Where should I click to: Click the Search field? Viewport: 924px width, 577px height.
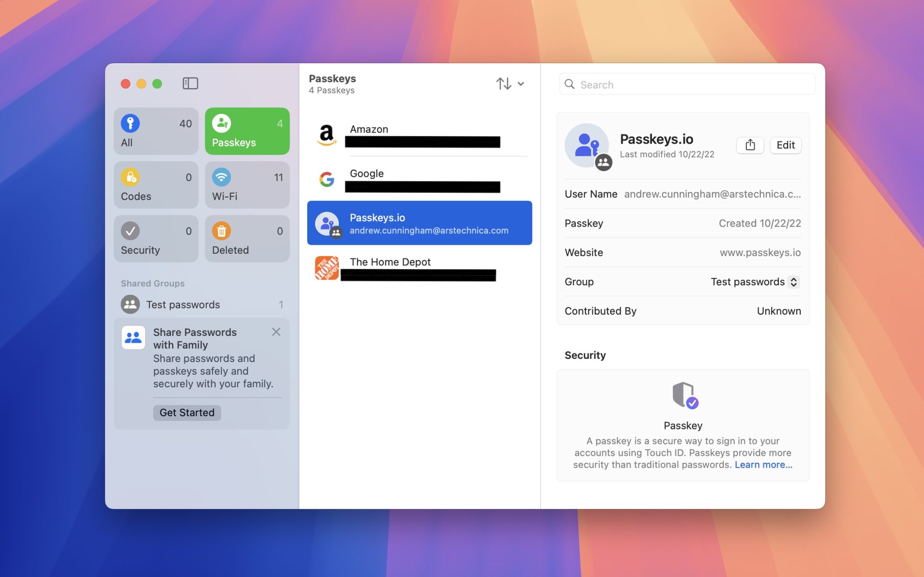[x=686, y=84]
